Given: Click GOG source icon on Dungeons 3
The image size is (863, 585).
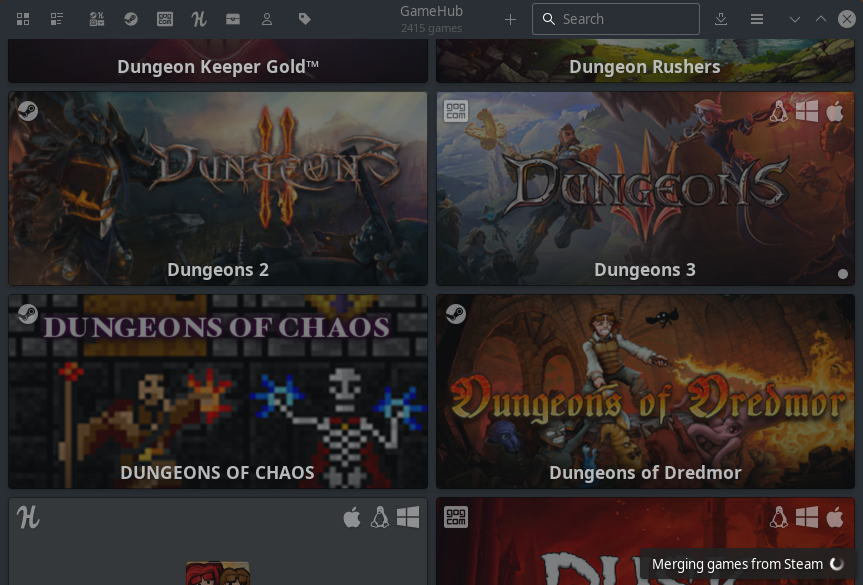Looking at the screenshot, I should pos(456,111).
